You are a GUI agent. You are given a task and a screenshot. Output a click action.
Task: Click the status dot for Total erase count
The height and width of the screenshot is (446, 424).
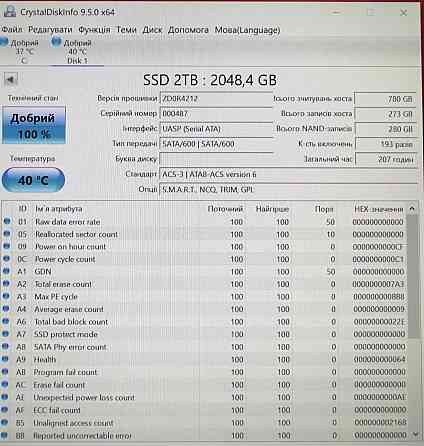point(6,284)
